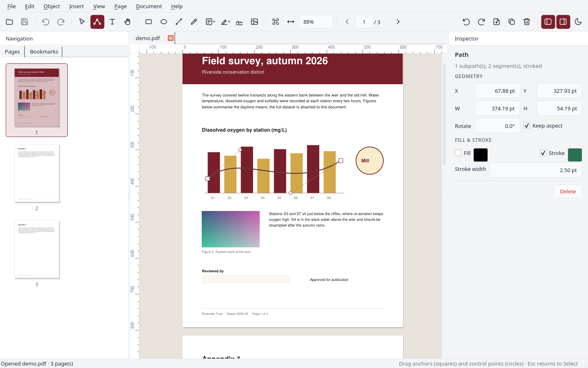
Task: Click the Signature tool icon
Action: [239, 22]
